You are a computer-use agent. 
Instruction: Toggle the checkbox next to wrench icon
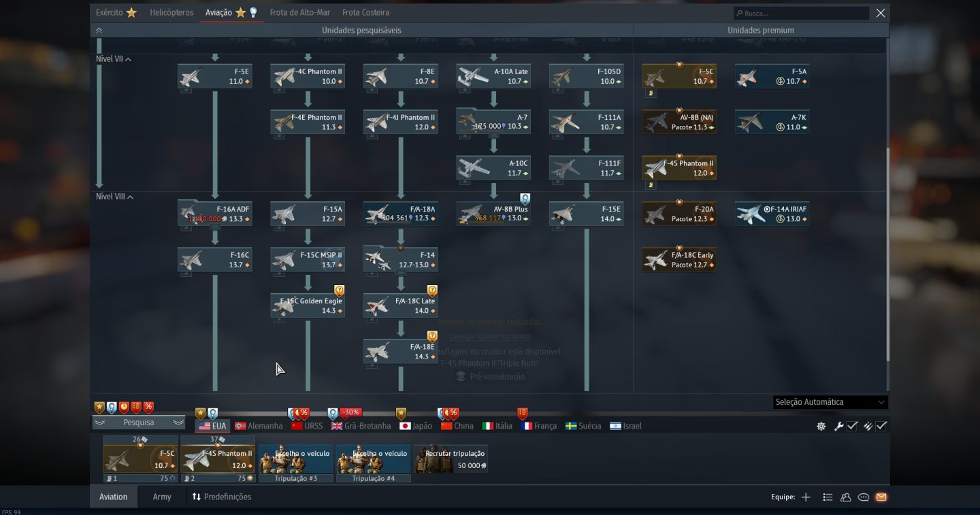point(851,427)
